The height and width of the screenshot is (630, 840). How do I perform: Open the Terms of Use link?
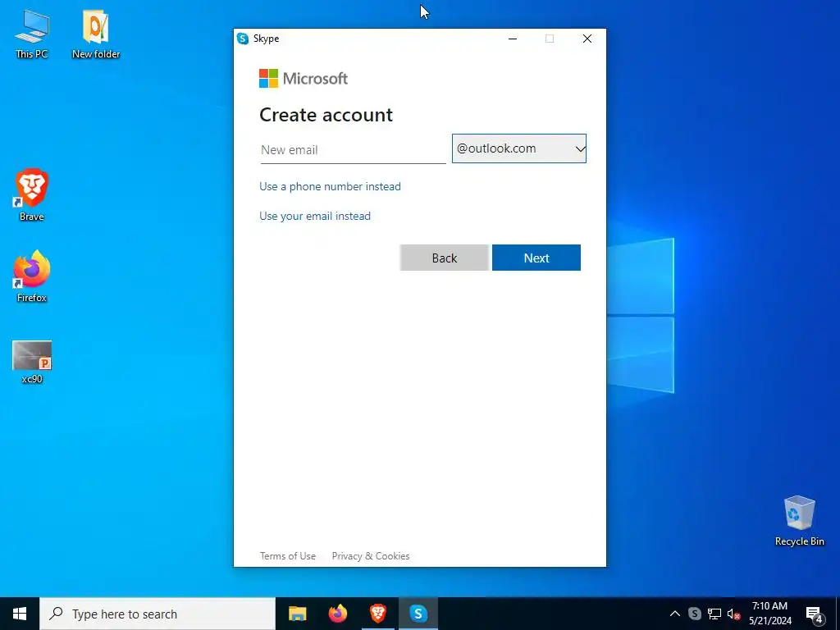pyautogui.click(x=288, y=556)
